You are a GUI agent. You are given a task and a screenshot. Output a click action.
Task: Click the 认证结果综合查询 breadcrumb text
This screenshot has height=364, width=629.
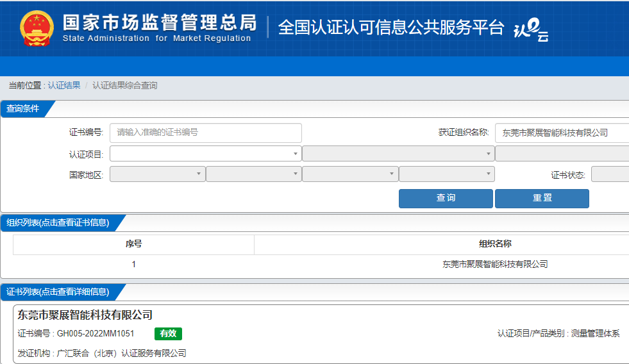pos(125,85)
